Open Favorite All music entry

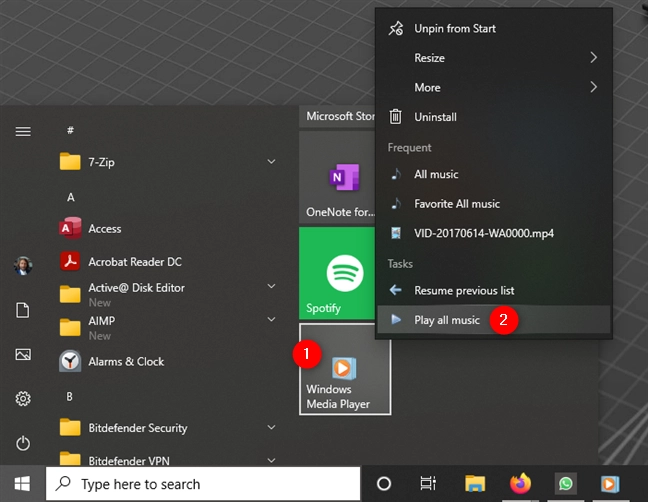click(493, 204)
